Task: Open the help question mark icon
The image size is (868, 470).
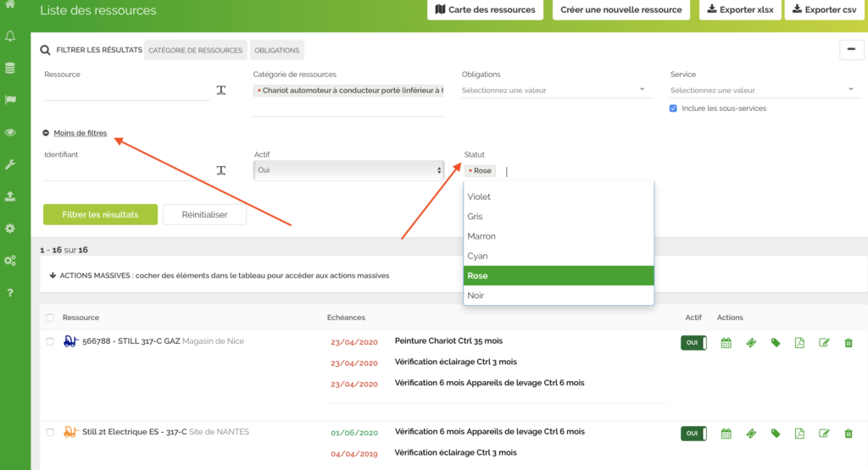Action: (10, 293)
